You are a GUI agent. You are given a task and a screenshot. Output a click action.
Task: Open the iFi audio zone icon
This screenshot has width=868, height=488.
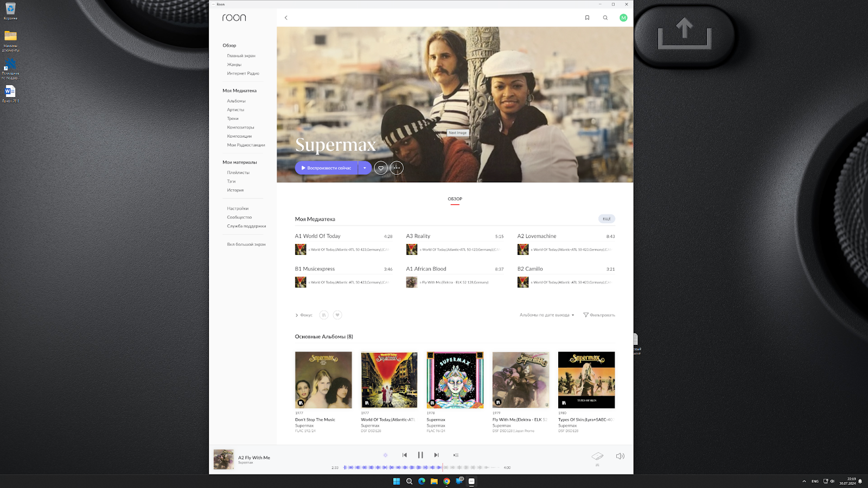[x=597, y=458]
